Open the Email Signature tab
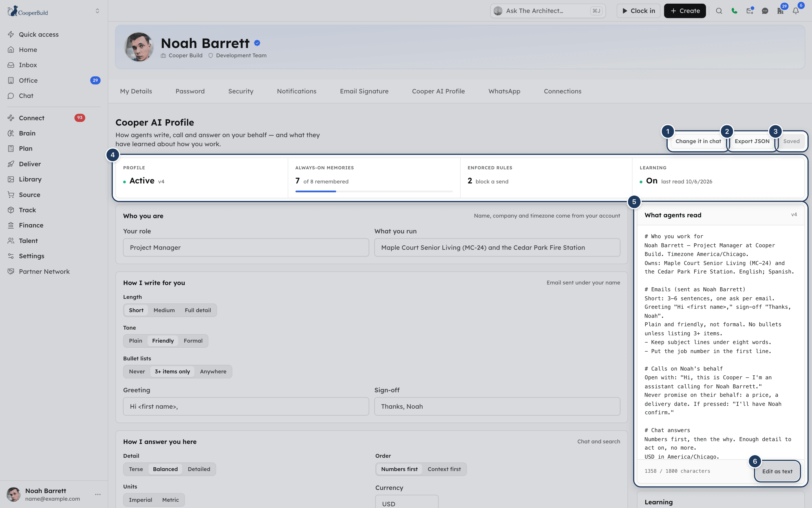This screenshot has width=812, height=508. (364, 91)
